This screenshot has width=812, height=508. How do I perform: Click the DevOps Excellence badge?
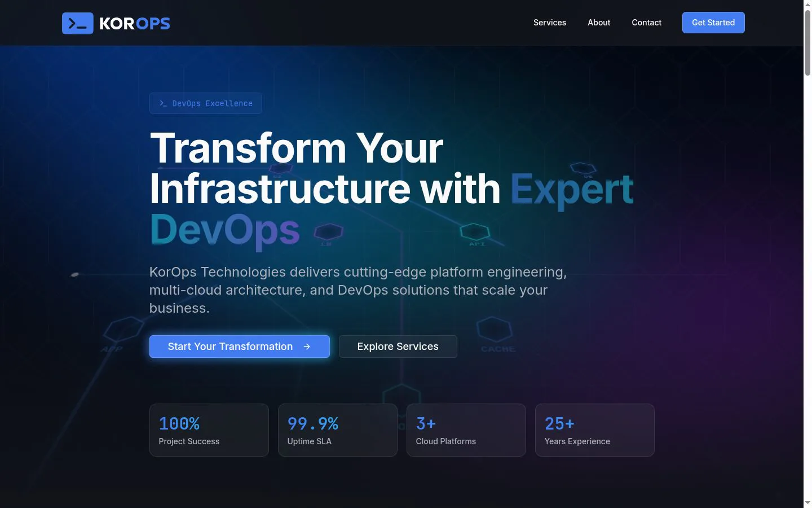206,103
